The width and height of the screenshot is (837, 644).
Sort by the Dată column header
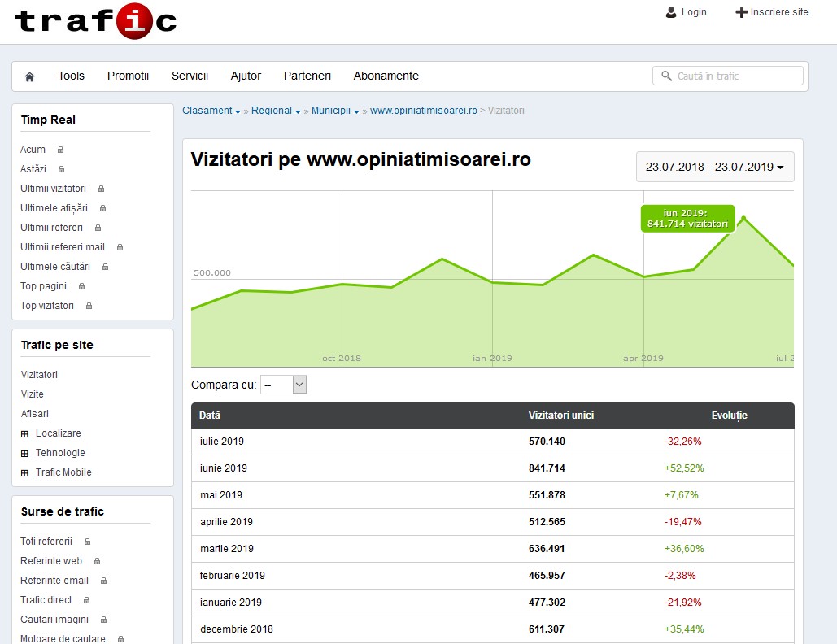210,416
